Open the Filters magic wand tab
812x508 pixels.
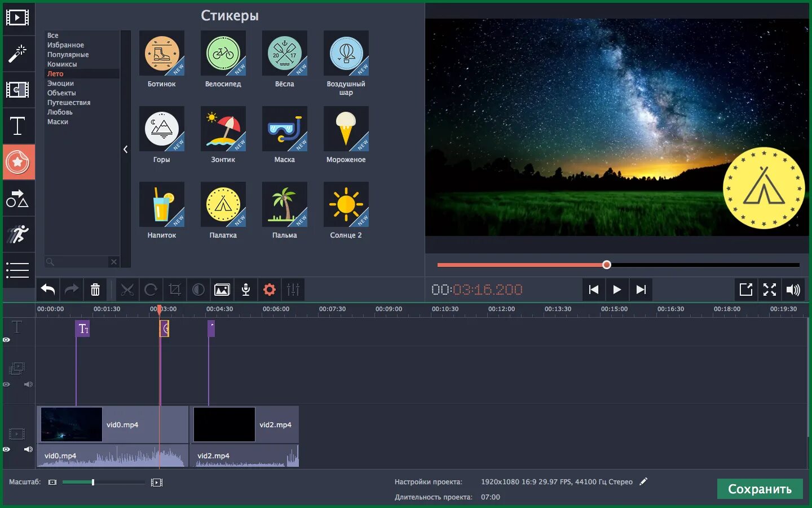tap(17, 54)
